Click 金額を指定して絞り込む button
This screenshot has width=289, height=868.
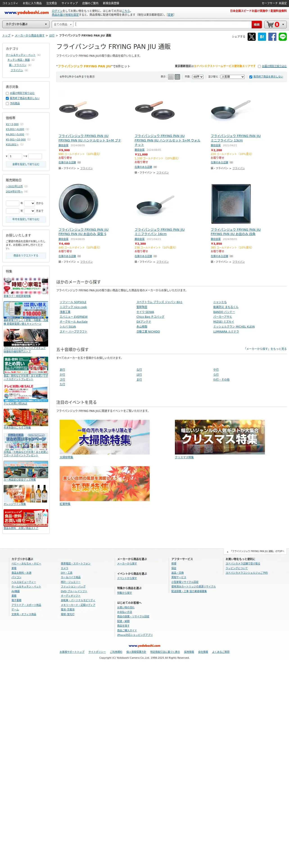click(26, 164)
